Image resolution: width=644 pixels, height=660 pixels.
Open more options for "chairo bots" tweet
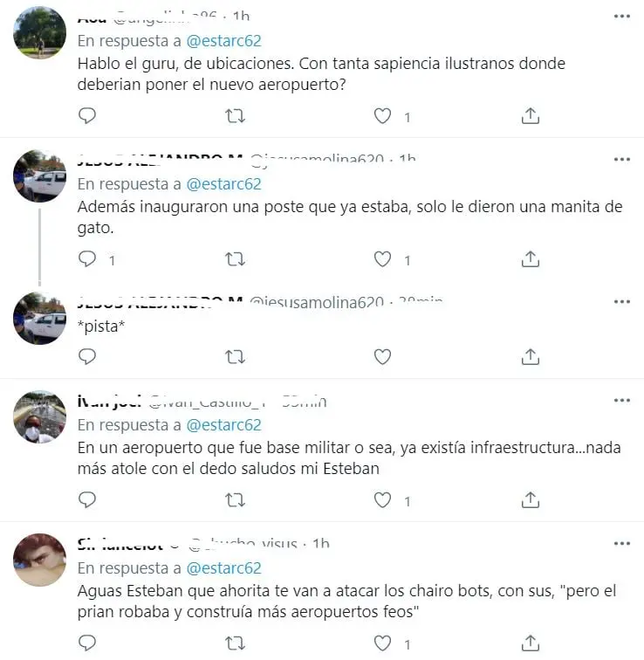point(621,543)
